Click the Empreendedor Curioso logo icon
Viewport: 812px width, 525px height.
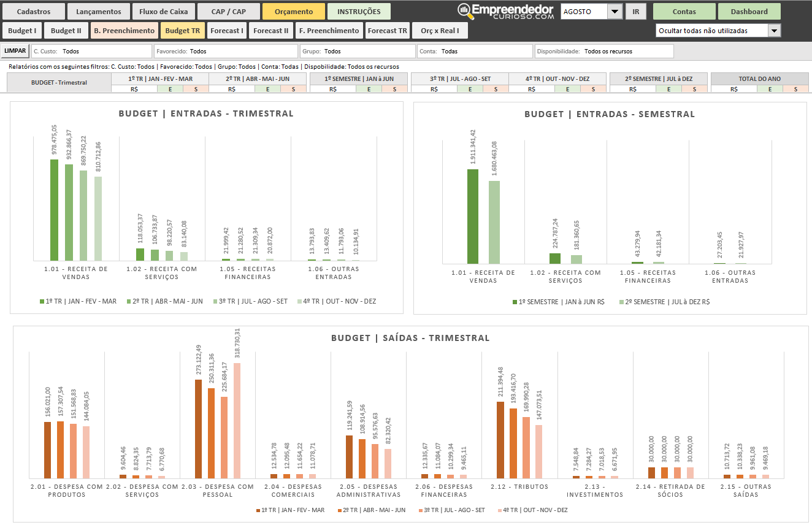pos(465,11)
